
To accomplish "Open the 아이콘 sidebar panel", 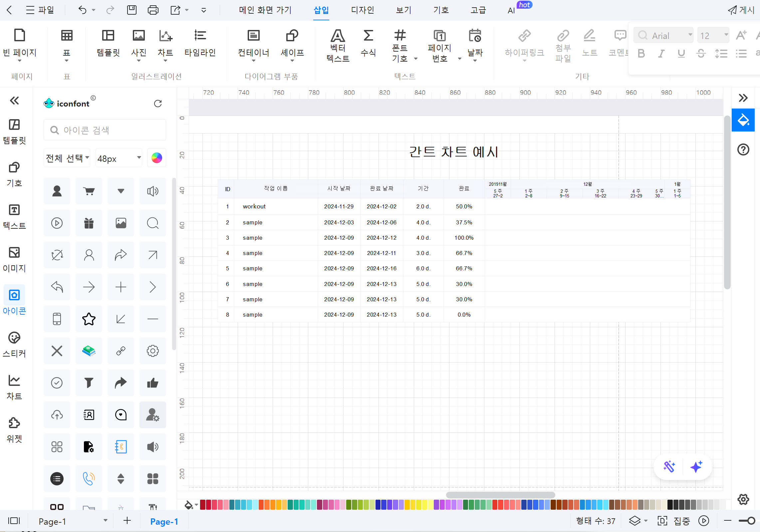I will coord(14,300).
